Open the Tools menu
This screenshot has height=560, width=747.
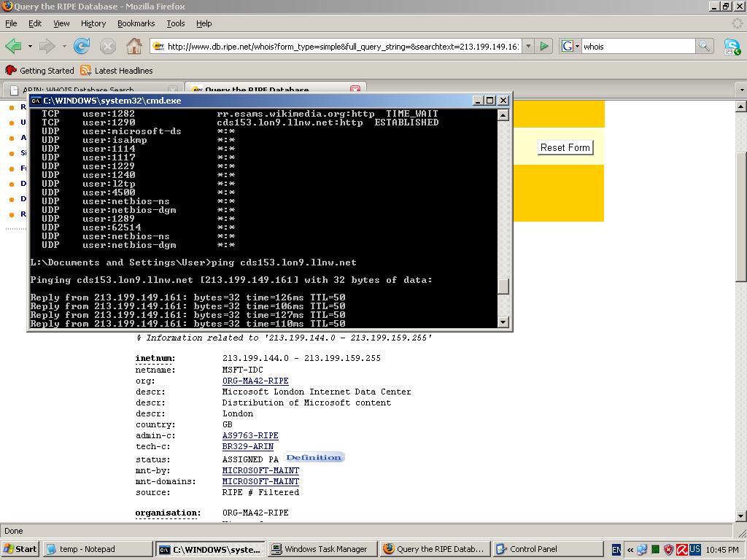(175, 23)
